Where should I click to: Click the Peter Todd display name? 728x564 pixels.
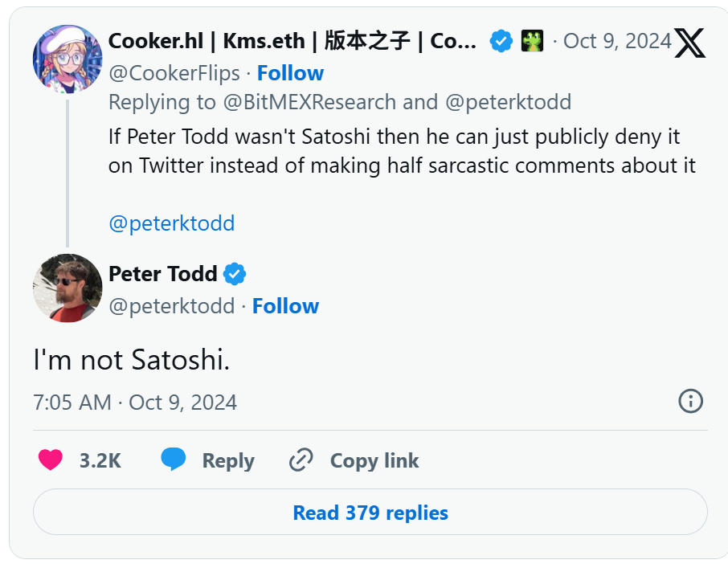coord(163,274)
